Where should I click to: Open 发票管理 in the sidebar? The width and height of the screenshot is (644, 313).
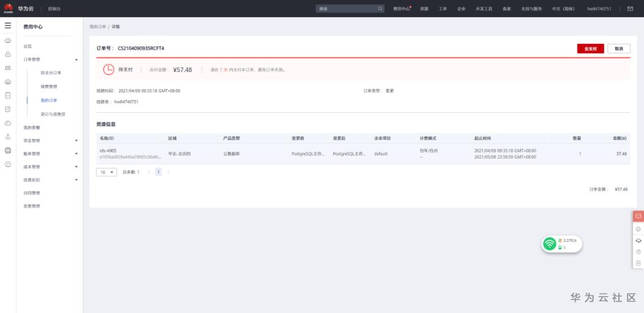pos(32,206)
